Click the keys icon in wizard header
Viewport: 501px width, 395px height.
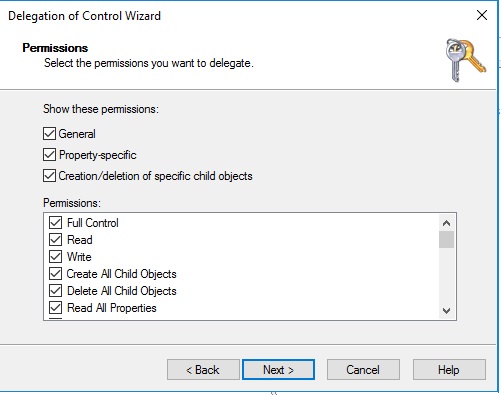click(466, 60)
